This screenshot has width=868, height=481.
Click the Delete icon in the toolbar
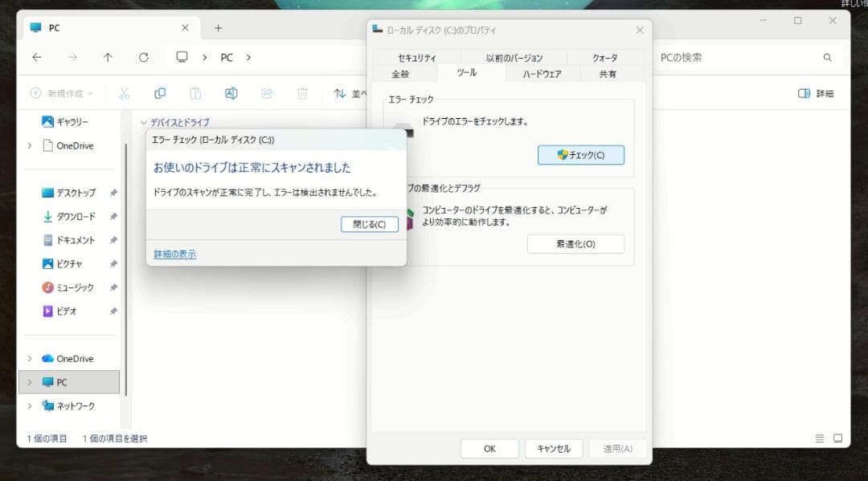coord(301,93)
